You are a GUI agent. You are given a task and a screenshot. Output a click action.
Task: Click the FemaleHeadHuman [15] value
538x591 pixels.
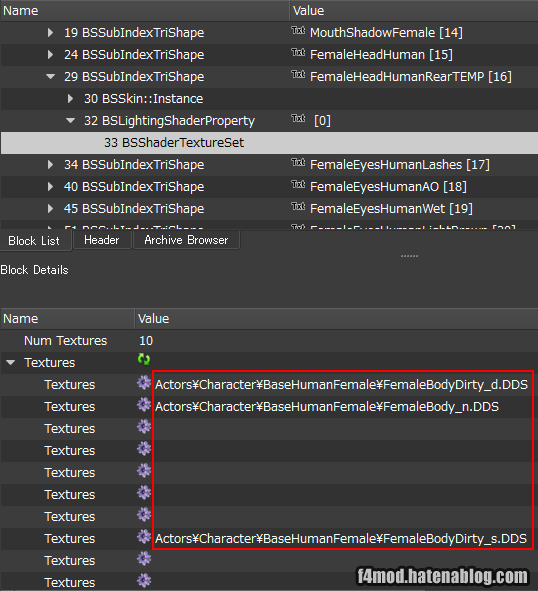[x=381, y=55]
